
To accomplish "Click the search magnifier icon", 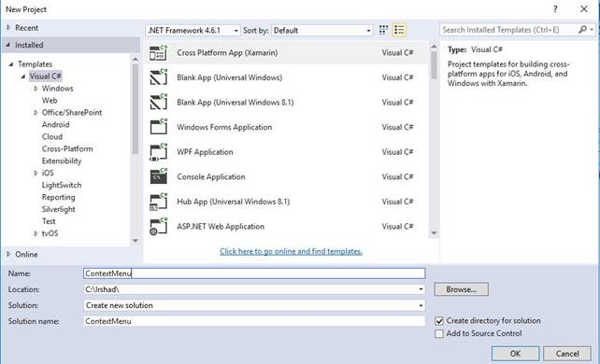I will pos(582,30).
